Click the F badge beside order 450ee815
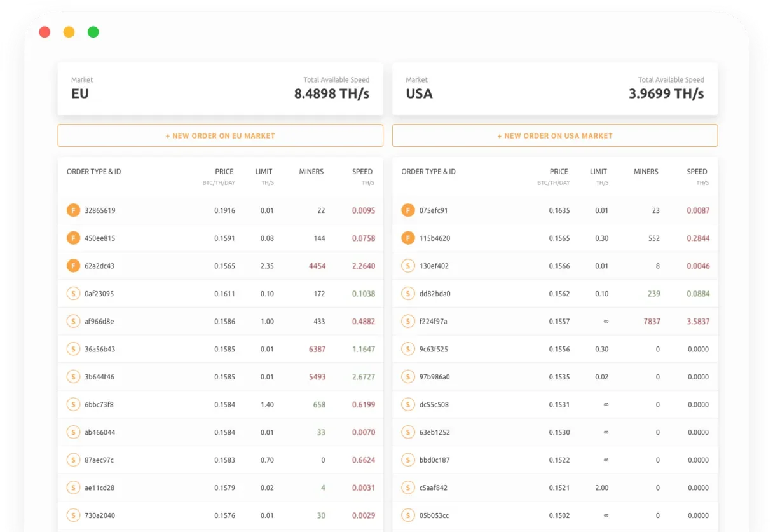Viewport: 773px width, 532px height. coord(74,238)
